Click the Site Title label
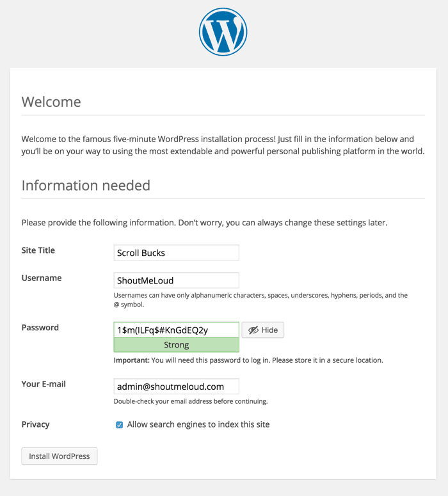The width and height of the screenshot is (448, 496). (38, 250)
